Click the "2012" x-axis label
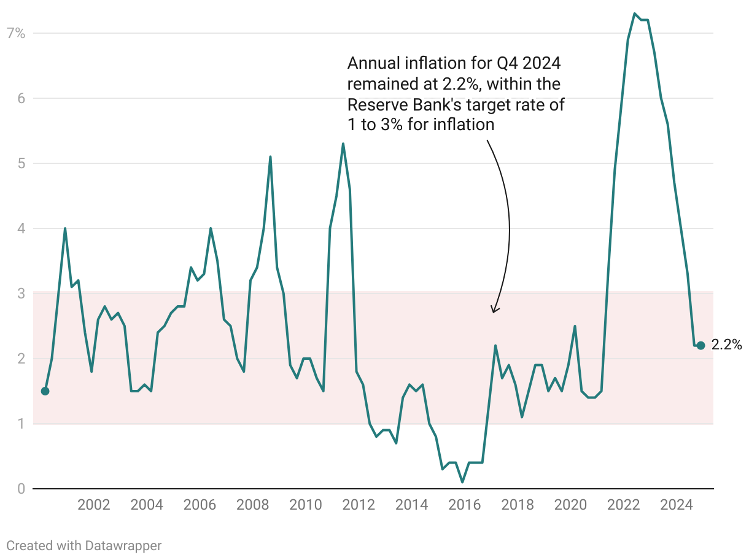The height and width of the screenshot is (560, 749). tap(359, 505)
